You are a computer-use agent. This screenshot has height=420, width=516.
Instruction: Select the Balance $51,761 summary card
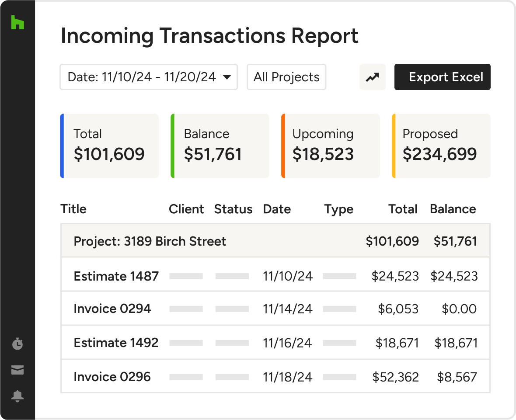point(220,146)
